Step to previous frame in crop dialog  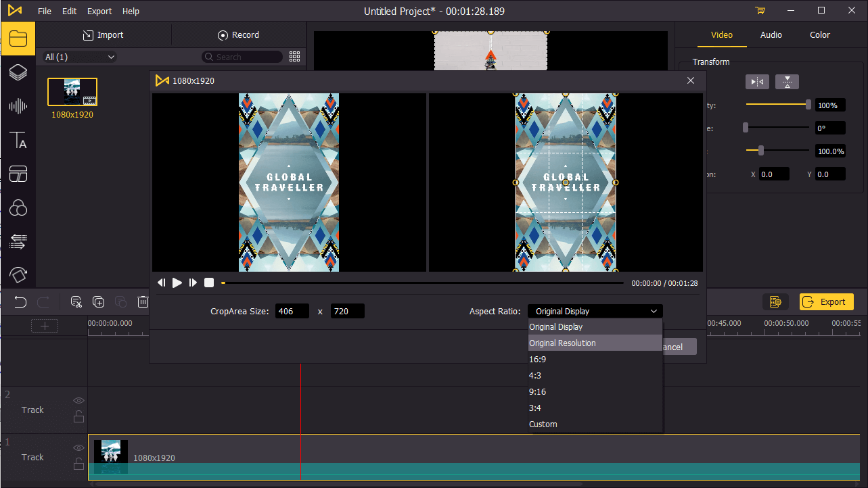pos(161,283)
